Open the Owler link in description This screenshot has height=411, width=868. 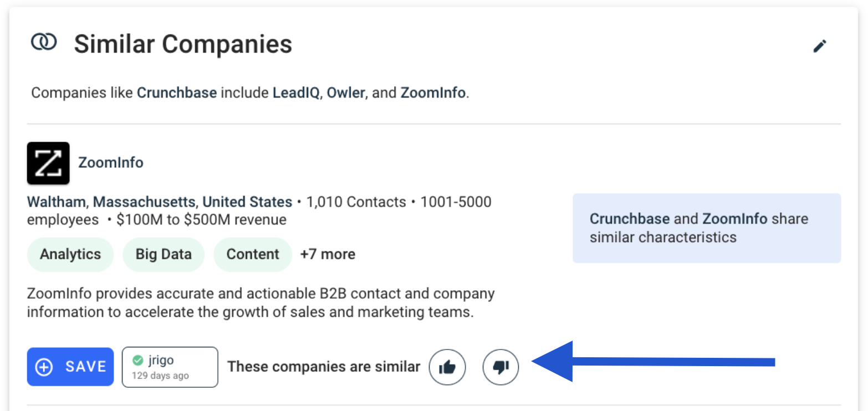(x=345, y=93)
